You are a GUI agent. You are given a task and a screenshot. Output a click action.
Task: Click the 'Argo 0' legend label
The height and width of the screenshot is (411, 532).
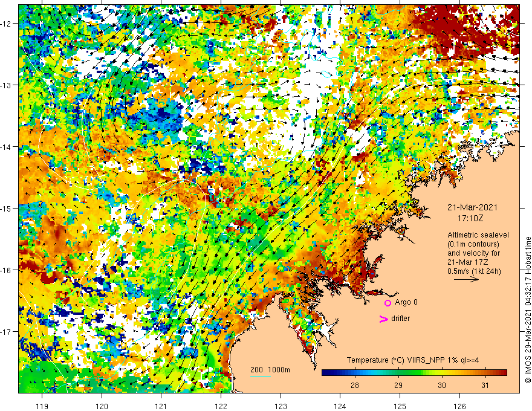(x=406, y=302)
